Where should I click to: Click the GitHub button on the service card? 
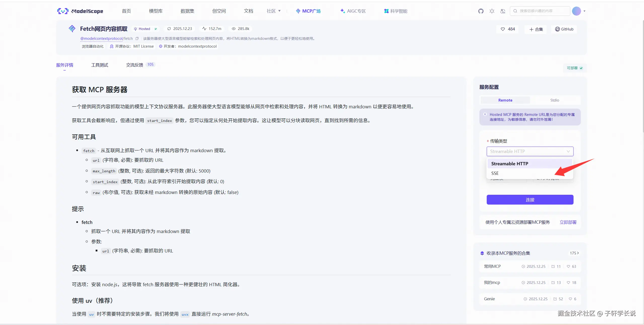[x=564, y=29]
